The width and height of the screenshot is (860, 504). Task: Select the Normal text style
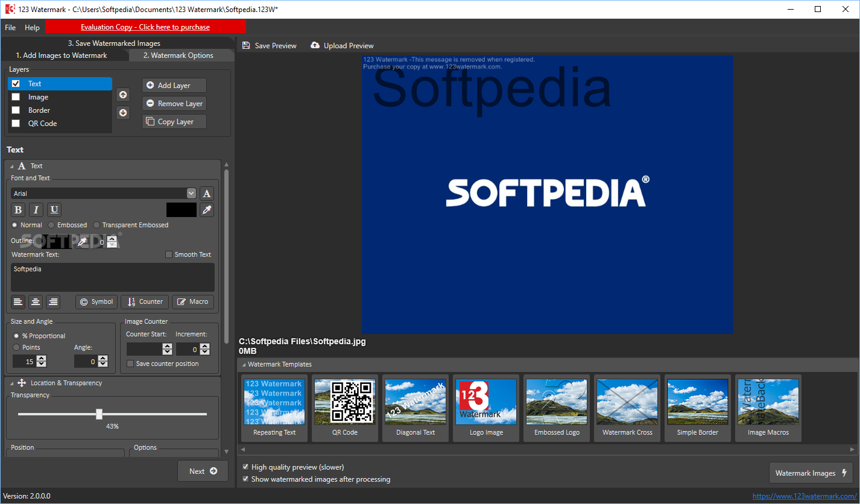[x=15, y=225]
